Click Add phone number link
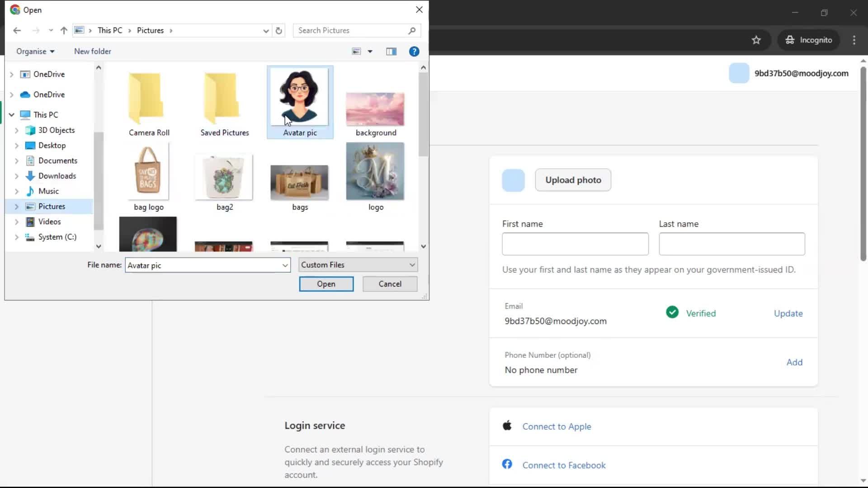The image size is (868, 488). coord(794,362)
